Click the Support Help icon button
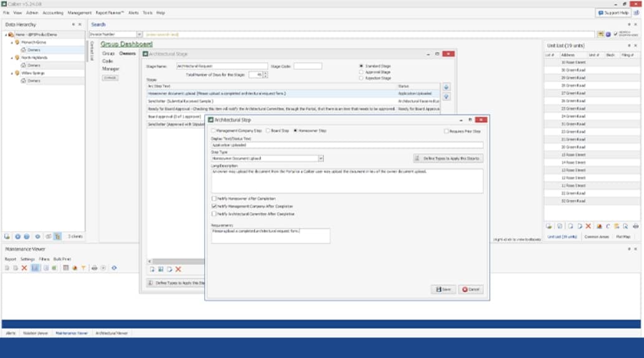Image resolution: width=644 pixels, height=358 pixels. click(x=613, y=12)
